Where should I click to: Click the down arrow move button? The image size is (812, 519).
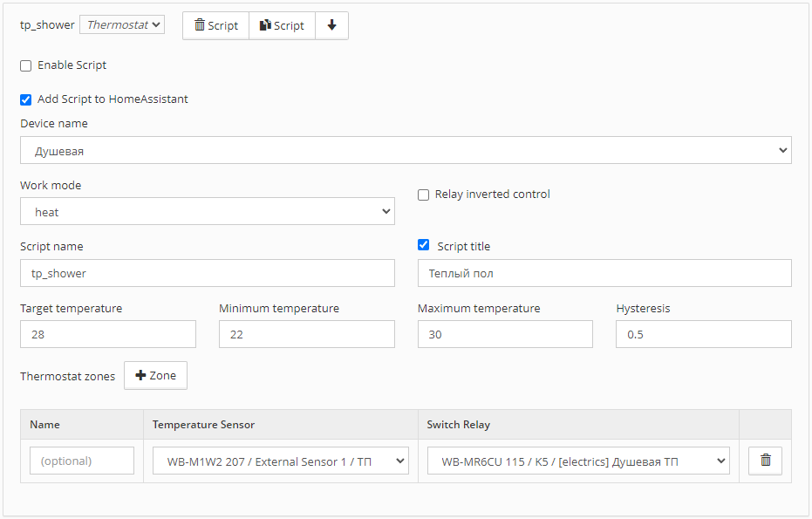point(331,25)
